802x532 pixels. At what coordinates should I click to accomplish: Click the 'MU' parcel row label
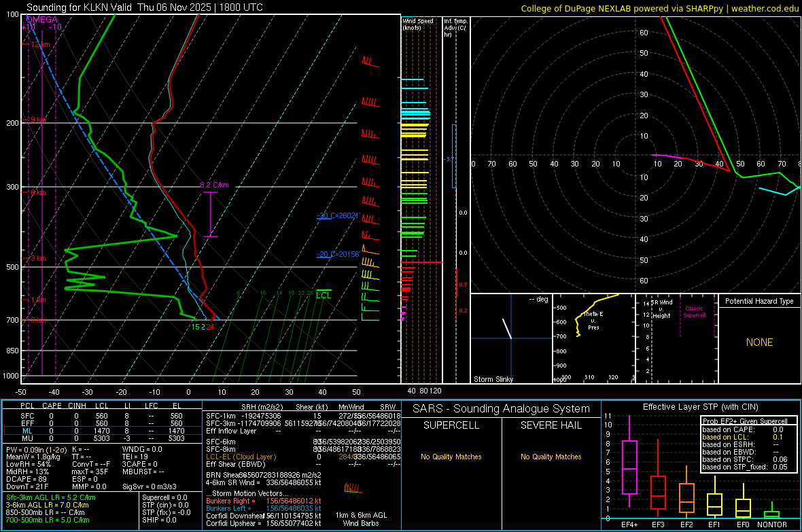click(x=27, y=438)
